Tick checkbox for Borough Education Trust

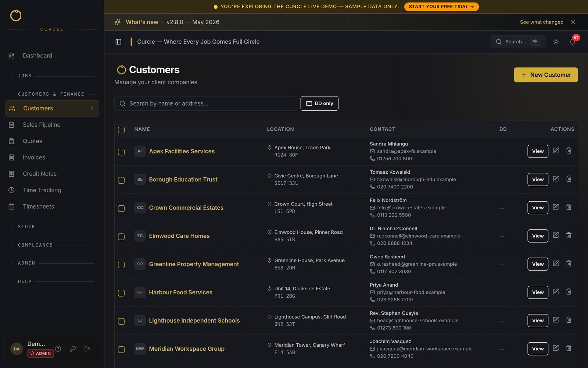(x=121, y=180)
